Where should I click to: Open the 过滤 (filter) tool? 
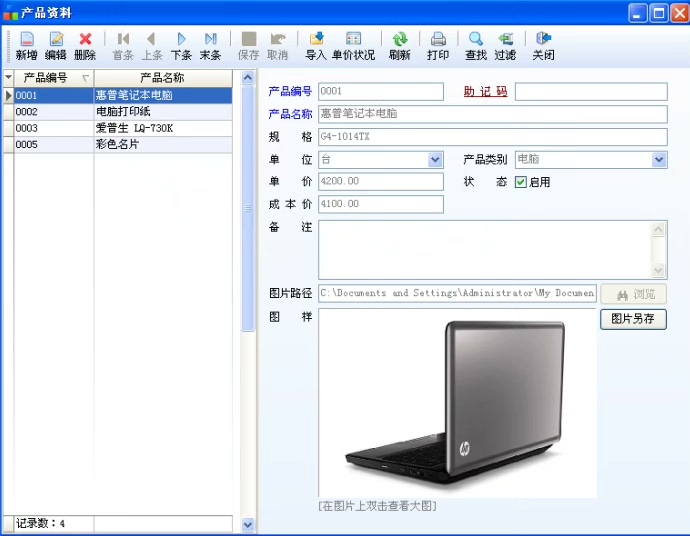[x=505, y=45]
